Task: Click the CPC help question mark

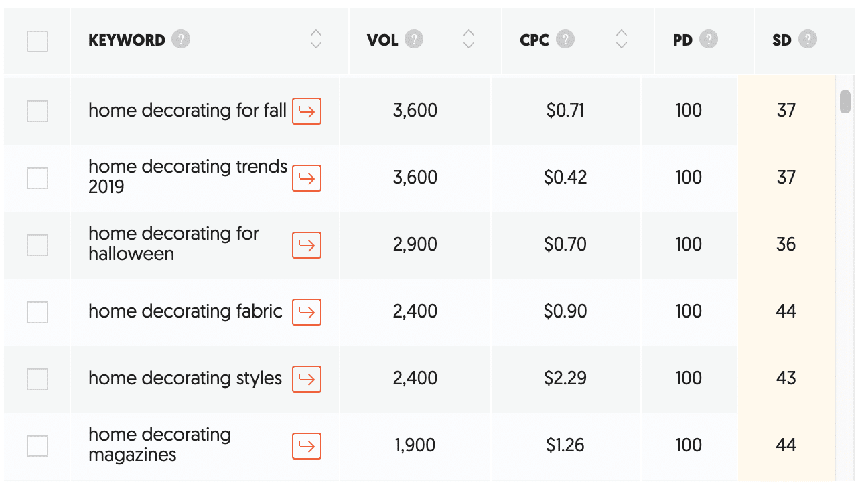Action: 565,40
